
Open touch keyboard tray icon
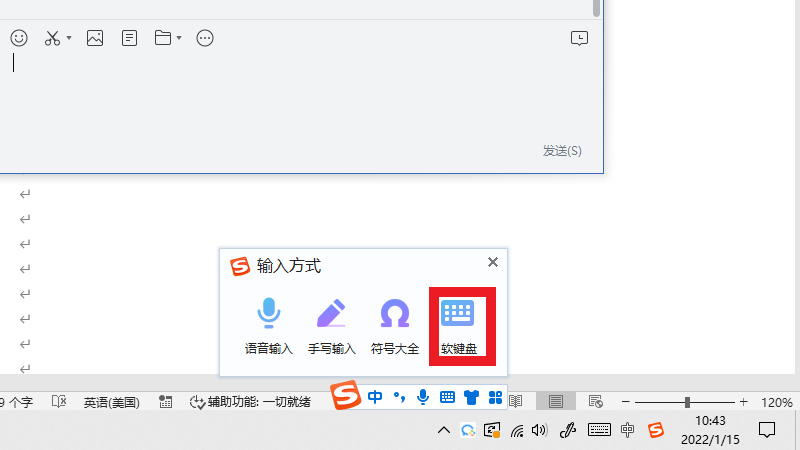599,430
